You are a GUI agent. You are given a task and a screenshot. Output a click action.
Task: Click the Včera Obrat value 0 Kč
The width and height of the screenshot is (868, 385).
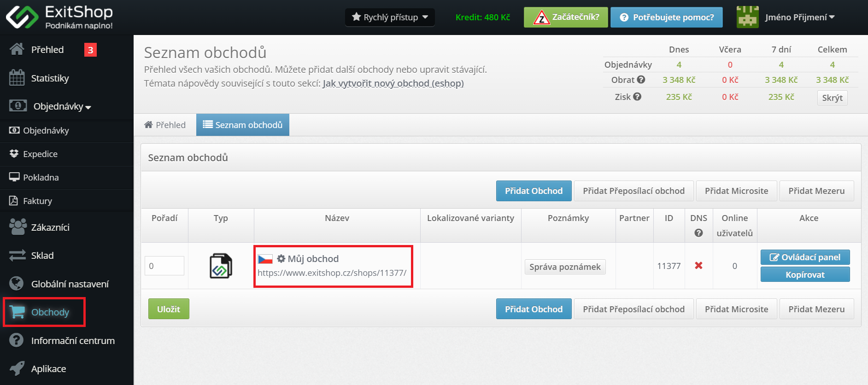click(730, 80)
